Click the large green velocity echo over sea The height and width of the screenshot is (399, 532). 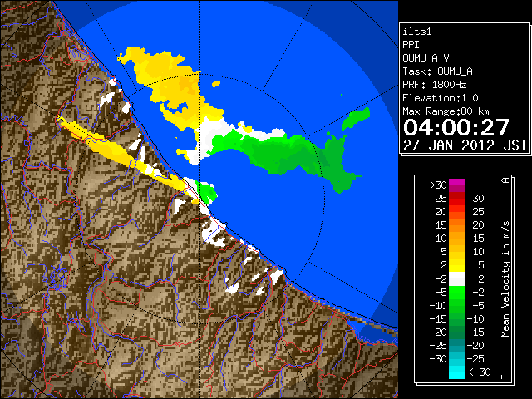pyautogui.click(x=285, y=153)
